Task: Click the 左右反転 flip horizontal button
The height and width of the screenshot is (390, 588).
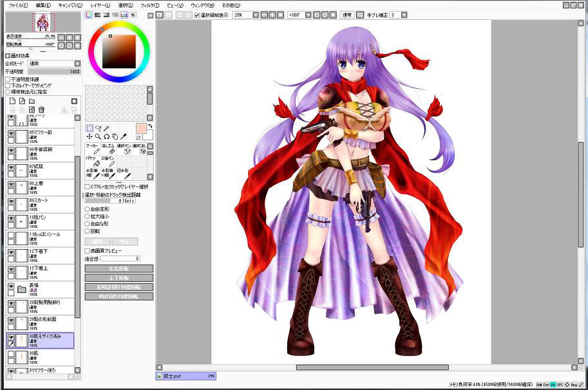Action: (119, 268)
